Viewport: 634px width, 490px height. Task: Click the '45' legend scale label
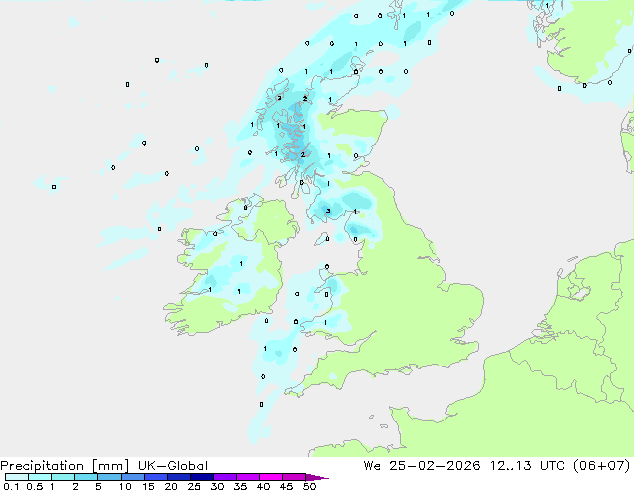[286, 486]
